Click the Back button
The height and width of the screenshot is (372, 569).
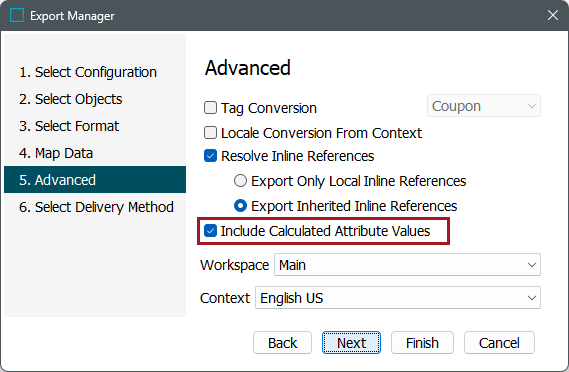coord(282,343)
